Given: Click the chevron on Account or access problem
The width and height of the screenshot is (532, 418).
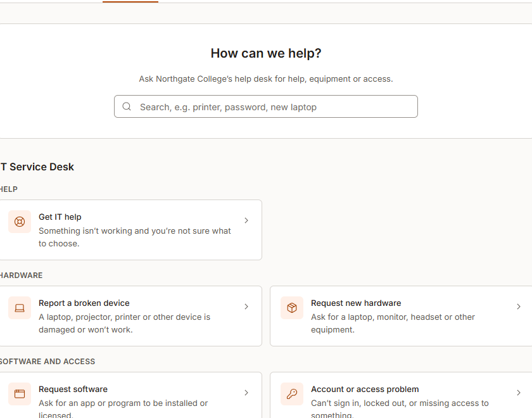Looking at the screenshot, I should (x=519, y=393).
